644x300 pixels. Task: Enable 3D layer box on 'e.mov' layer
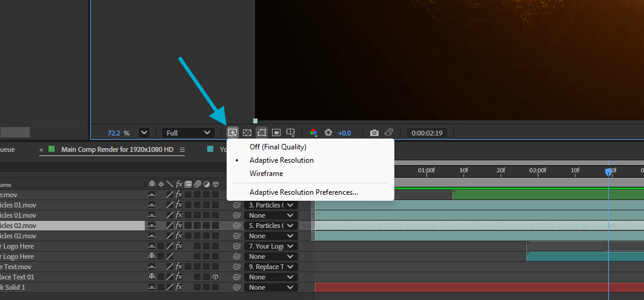215,195
